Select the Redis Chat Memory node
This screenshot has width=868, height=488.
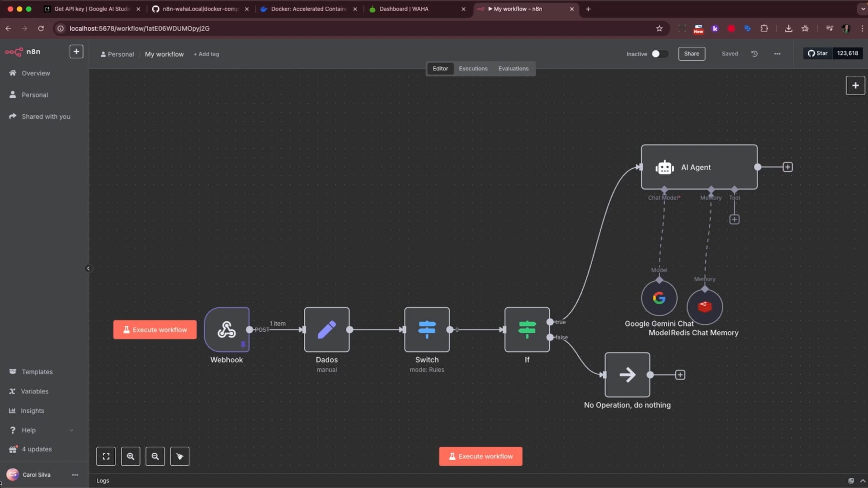point(704,307)
